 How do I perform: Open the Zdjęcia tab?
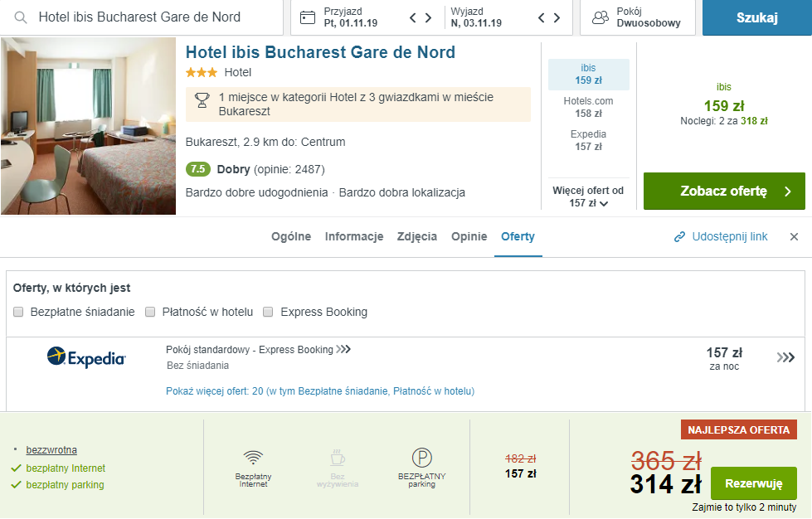[x=417, y=236]
